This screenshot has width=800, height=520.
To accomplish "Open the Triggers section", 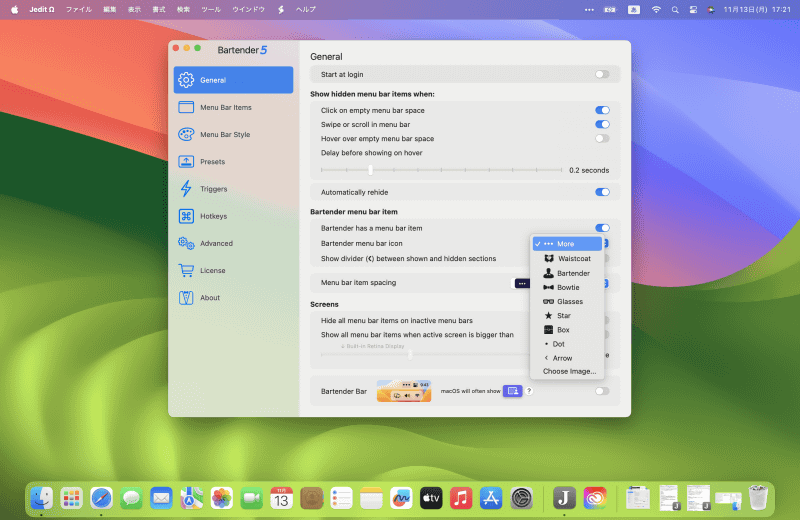I will tap(233, 189).
